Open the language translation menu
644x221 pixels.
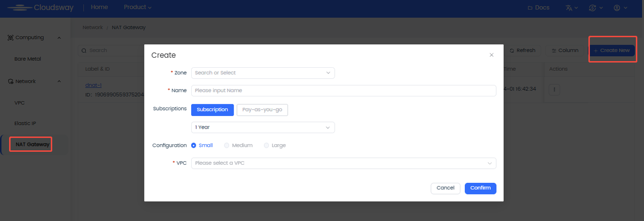pyautogui.click(x=572, y=8)
